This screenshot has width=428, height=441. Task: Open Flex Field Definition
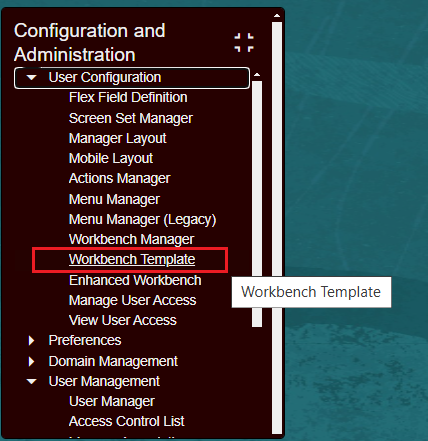coord(128,98)
